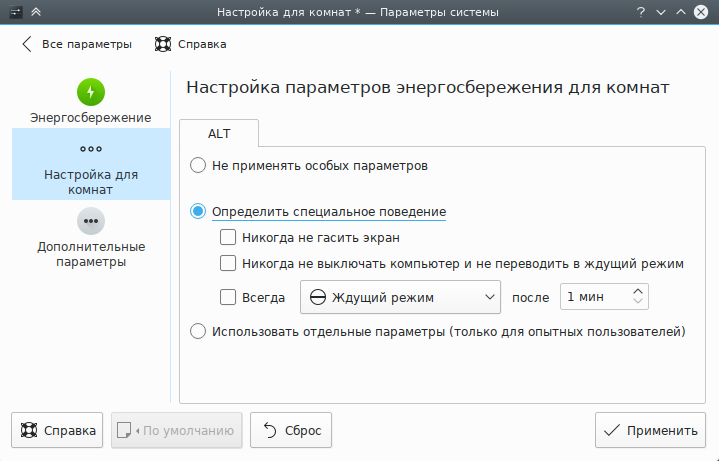
Task: Click the window menu icon in title bar
Action: 13,13
